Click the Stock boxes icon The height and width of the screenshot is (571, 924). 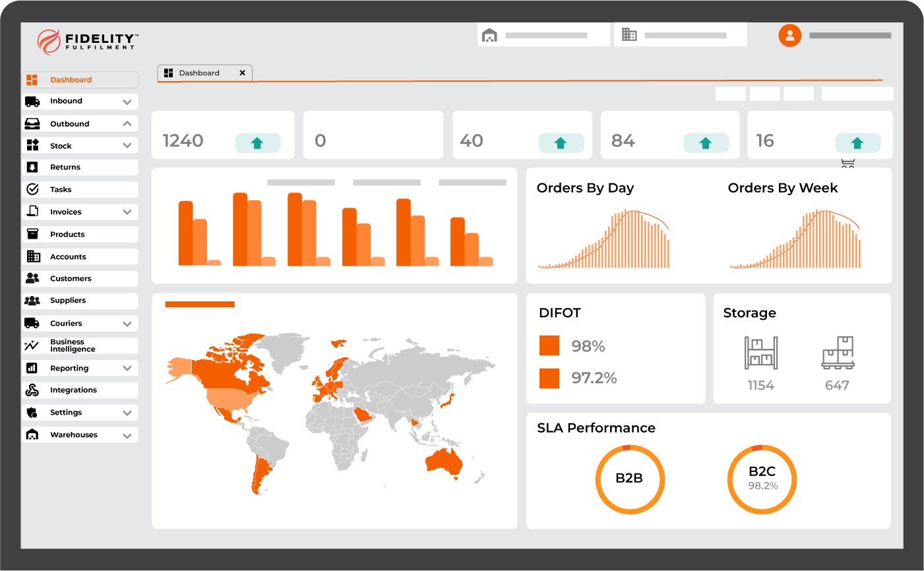(x=32, y=146)
